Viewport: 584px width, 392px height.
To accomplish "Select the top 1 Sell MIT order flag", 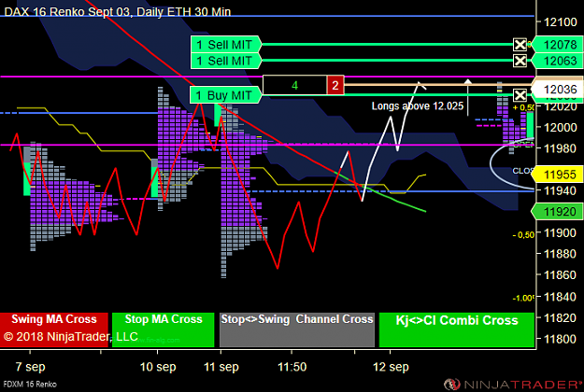I will click(x=226, y=45).
